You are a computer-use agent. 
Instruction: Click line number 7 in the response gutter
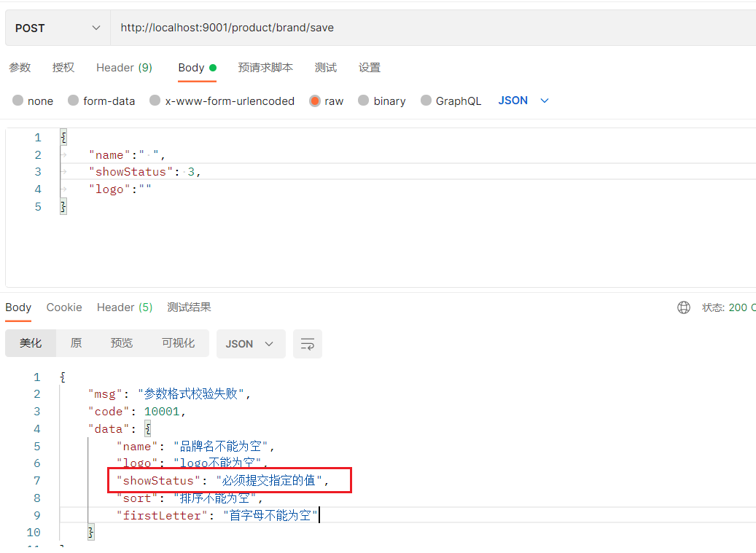(36, 481)
